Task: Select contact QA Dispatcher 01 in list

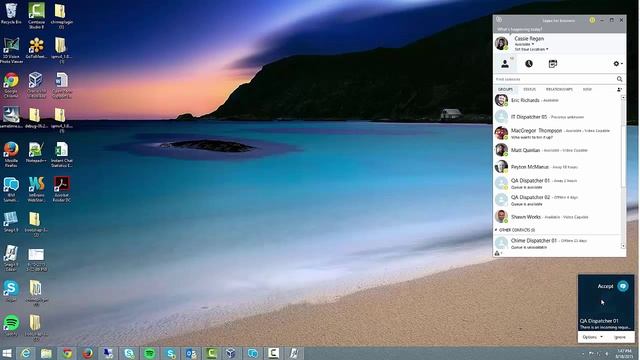Action: [558, 183]
